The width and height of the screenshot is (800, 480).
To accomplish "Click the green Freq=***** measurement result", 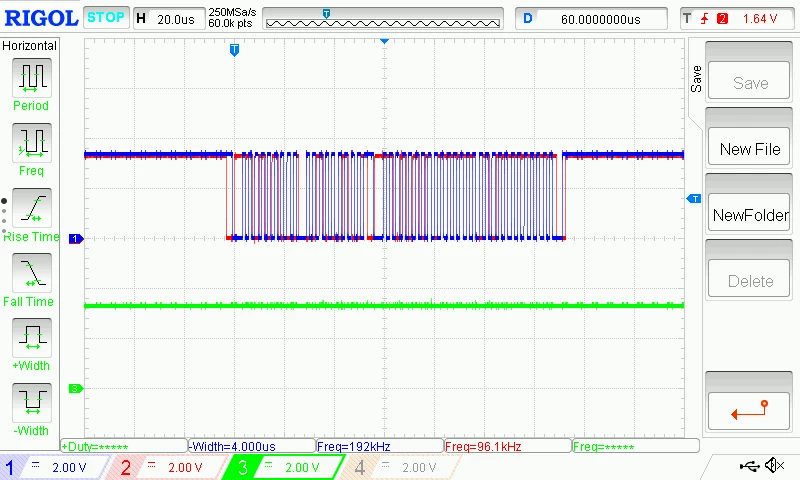I will coord(636,446).
